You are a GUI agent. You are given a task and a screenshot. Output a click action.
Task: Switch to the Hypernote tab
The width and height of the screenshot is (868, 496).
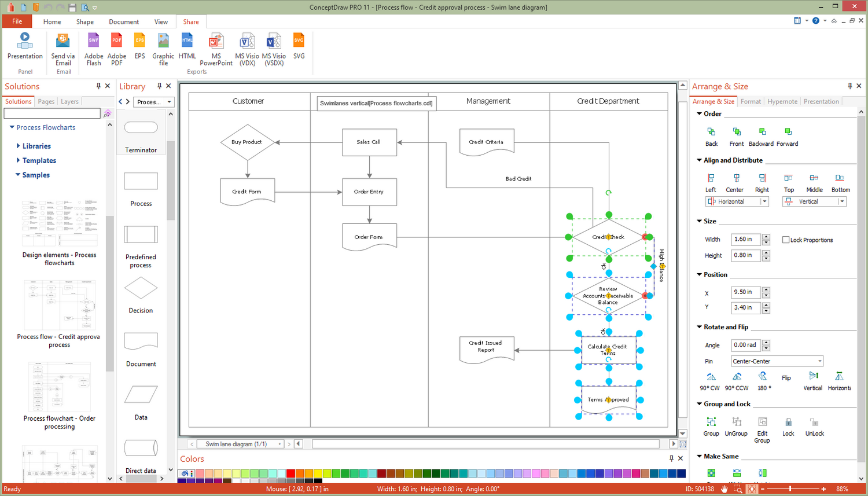pyautogui.click(x=782, y=101)
